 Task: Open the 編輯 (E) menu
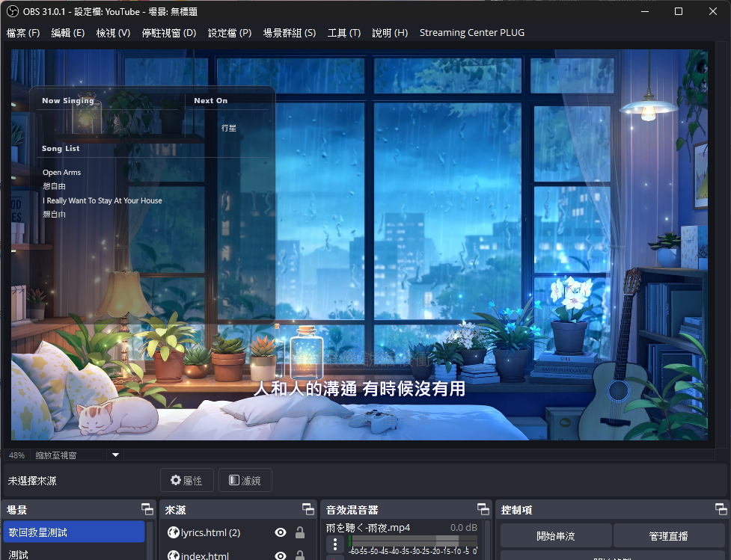[67, 33]
